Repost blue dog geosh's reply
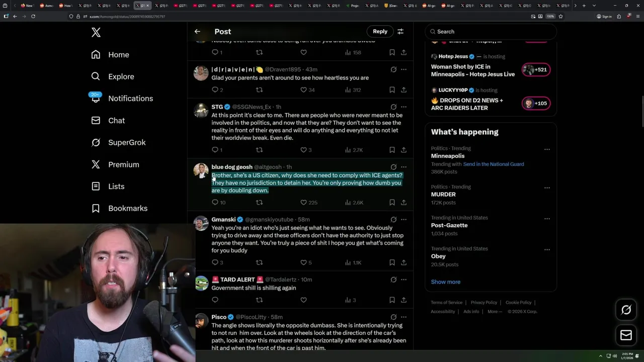Image resolution: width=644 pixels, height=362 pixels. (259, 203)
